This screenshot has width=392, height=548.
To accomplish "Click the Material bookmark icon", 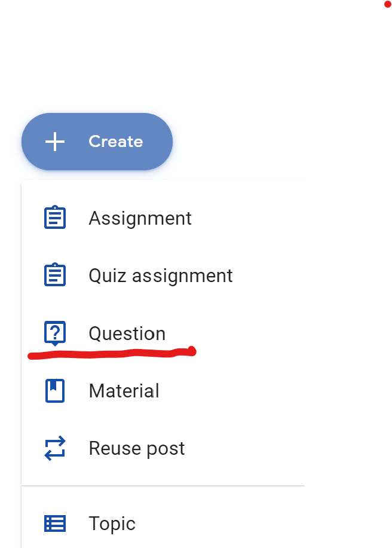I will (55, 391).
